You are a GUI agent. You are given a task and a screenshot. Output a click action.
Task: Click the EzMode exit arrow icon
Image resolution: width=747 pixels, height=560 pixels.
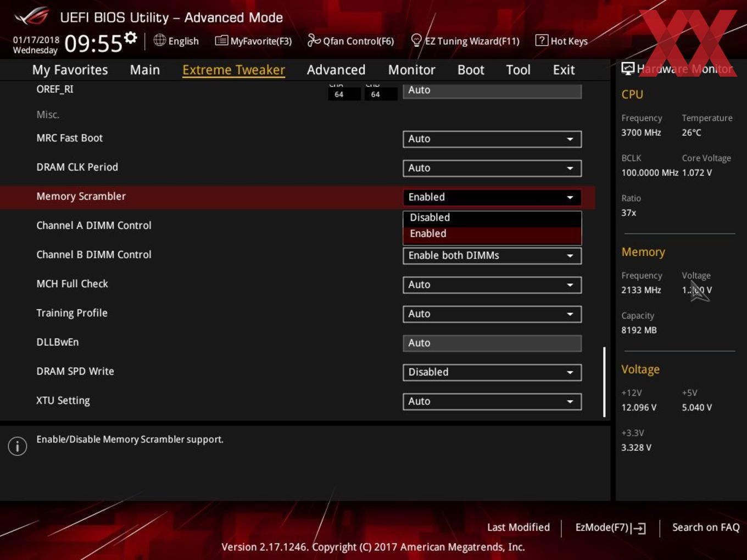tap(638, 528)
